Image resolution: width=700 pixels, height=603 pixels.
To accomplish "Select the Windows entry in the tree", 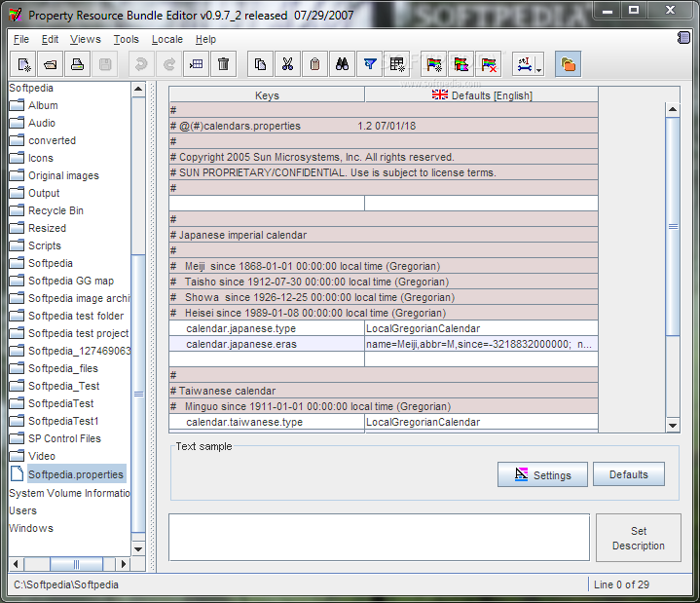I will click(31, 528).
